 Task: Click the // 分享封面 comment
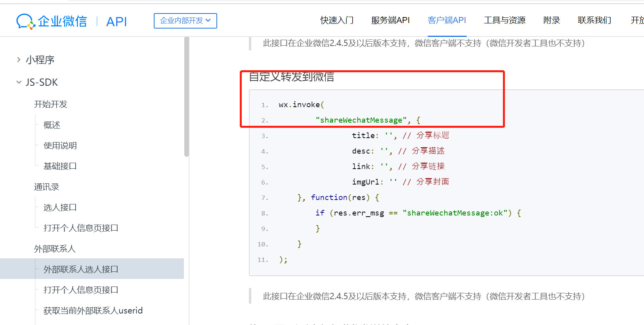click(x=426, y=182)
